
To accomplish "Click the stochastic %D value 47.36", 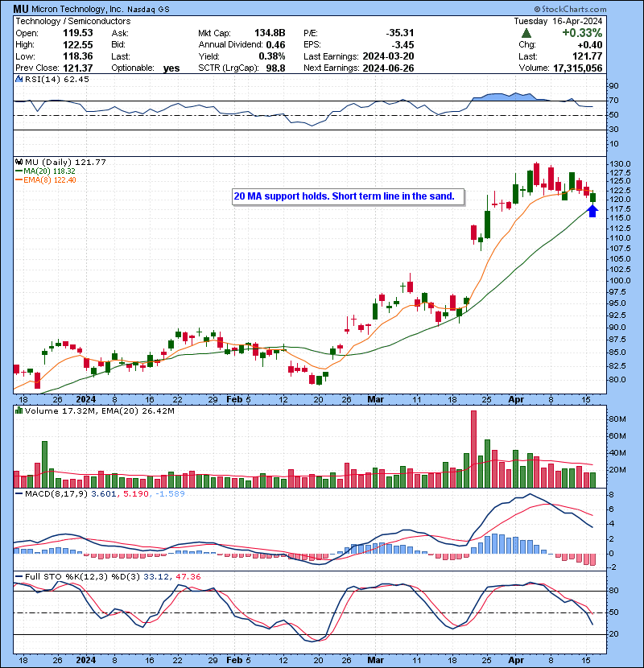I will [x=188, y=576].
